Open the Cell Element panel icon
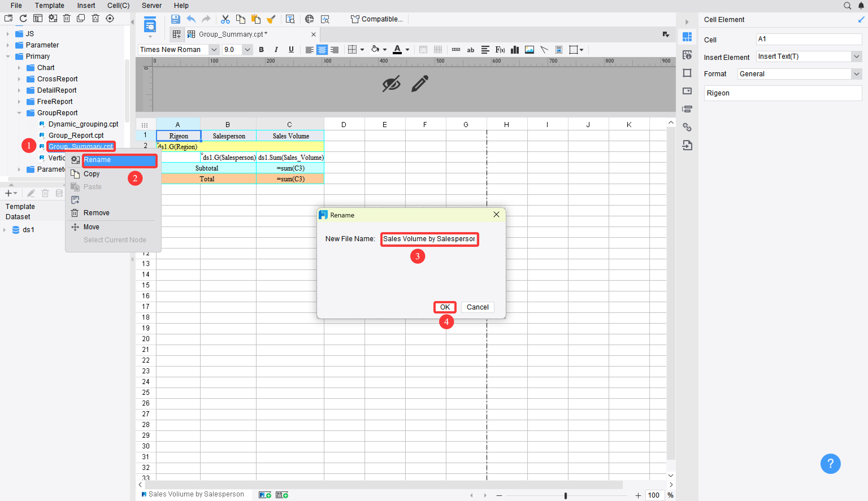 pos(687,37)
